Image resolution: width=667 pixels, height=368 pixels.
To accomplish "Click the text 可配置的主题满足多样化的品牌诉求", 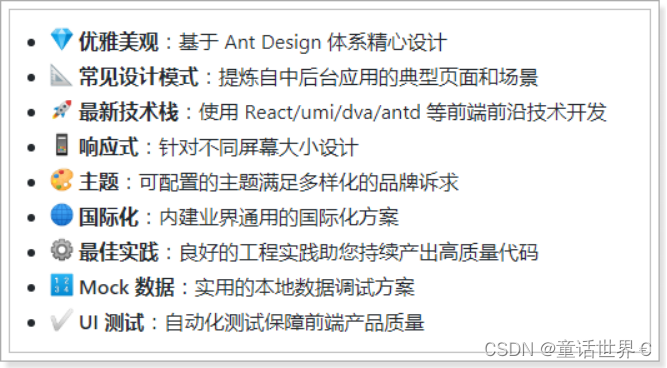I will [x=299, y=183].
